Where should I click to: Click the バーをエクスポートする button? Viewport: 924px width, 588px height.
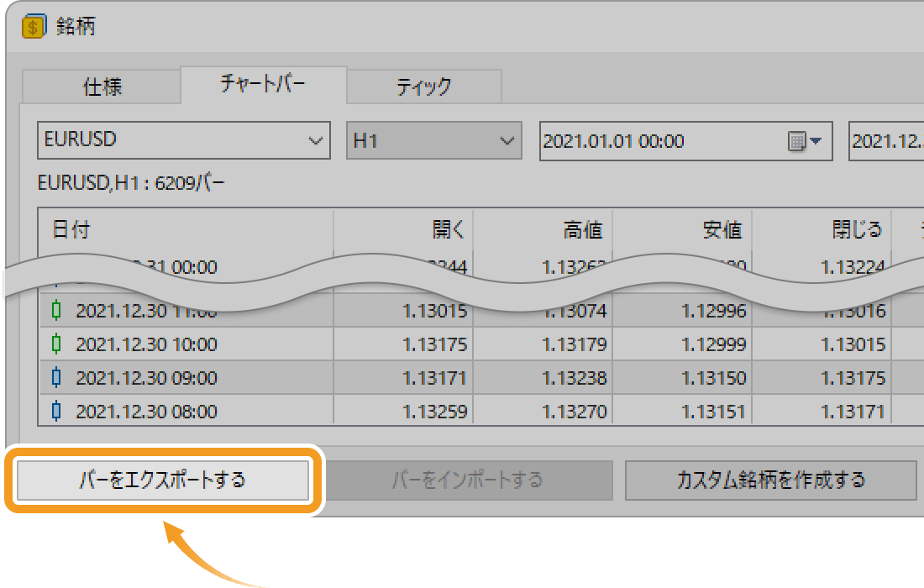click(x=163, y=480)
